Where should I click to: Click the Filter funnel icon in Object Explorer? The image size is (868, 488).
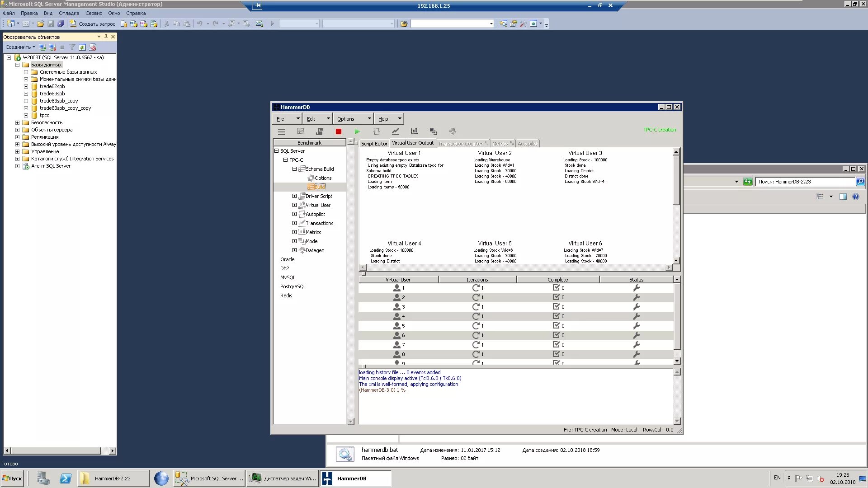click(x=72, y=47)
